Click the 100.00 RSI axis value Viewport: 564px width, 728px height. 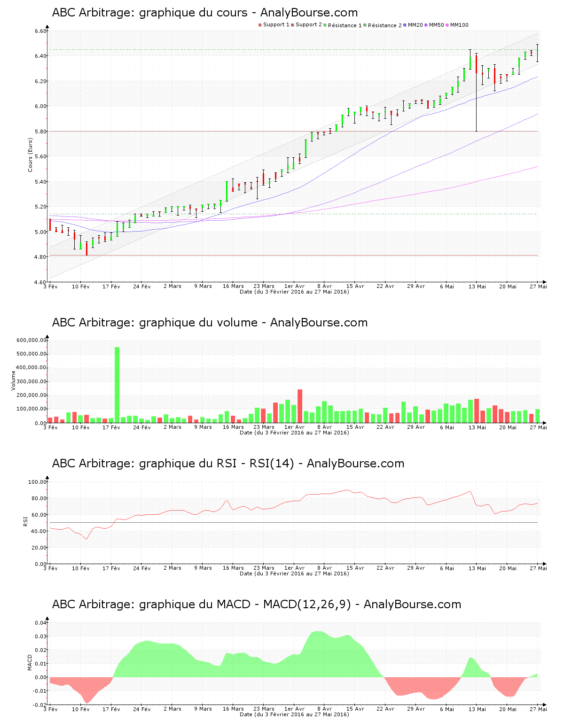click(38, 482)
